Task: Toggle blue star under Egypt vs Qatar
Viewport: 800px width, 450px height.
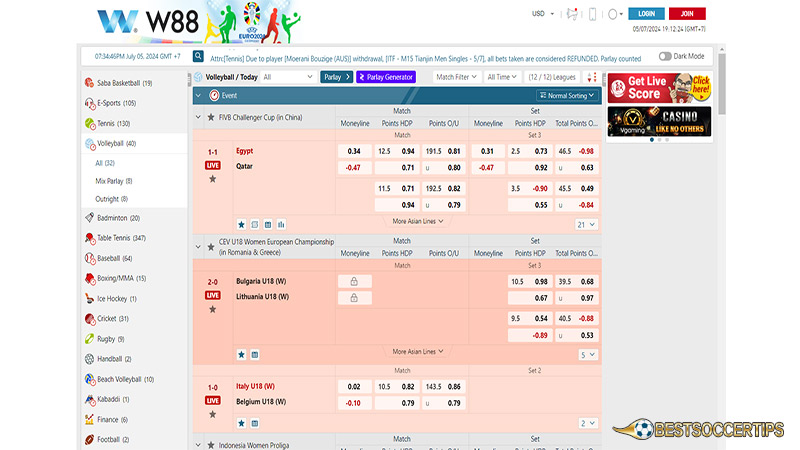Action: 241,224
